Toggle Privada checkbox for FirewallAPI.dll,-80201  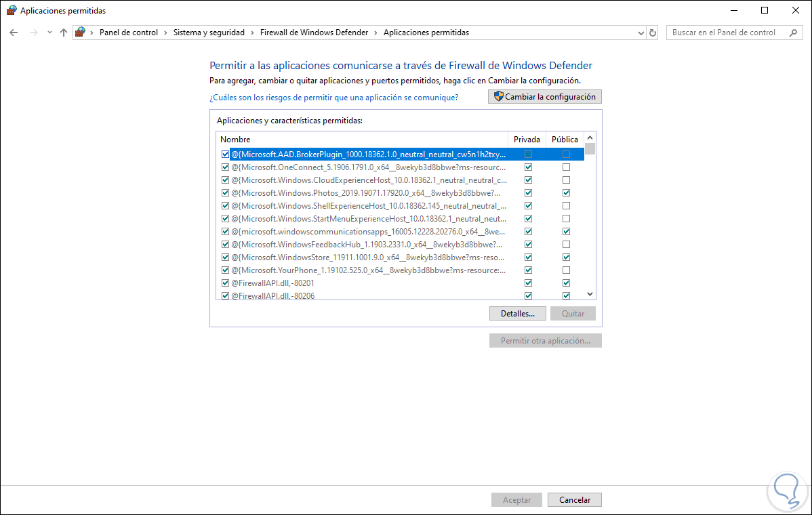pyautogui.click(x=528, y=283)
